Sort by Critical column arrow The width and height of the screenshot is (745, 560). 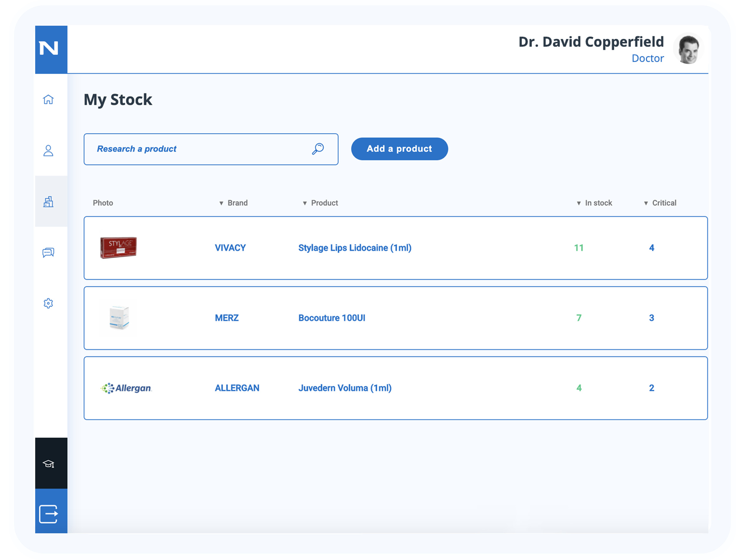pyautogui.click(x=646, y=203)
